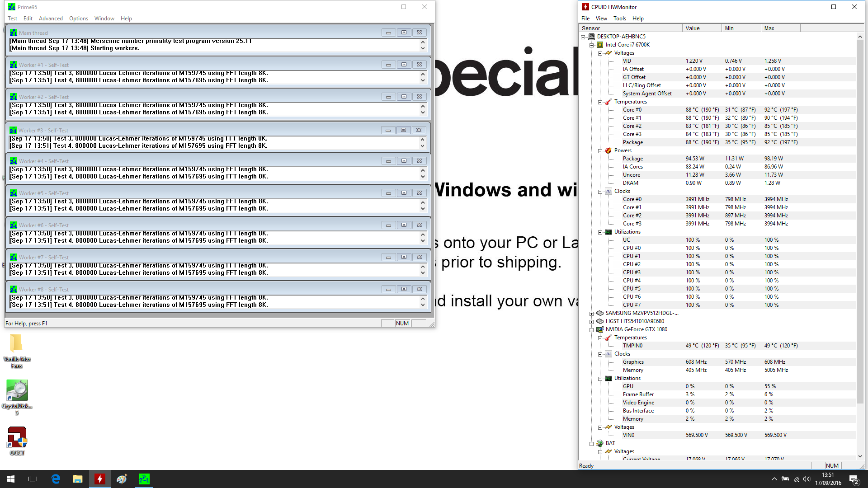Screen dimensions: 868x488
Task: Collapse the CPU Voltages section
Action: (600, 53)
